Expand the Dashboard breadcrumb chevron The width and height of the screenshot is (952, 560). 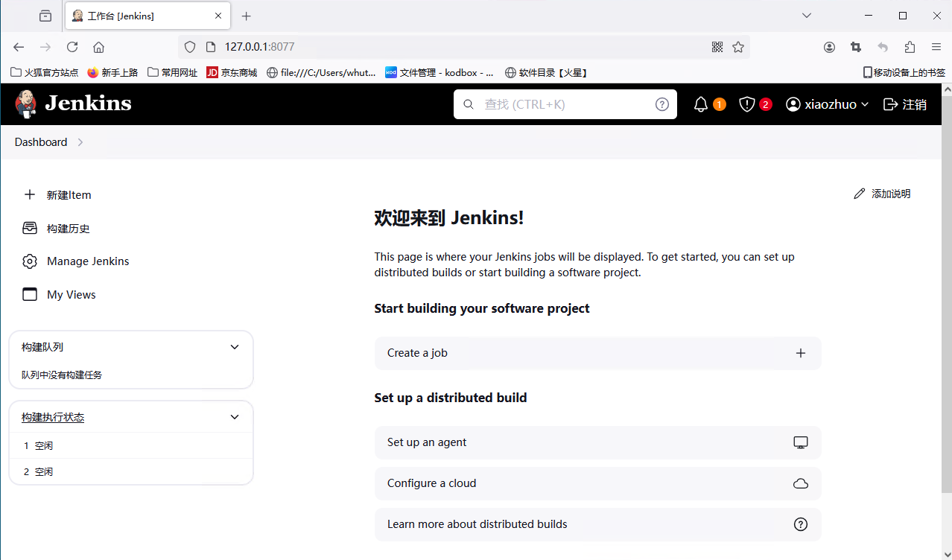pos(80,142)
